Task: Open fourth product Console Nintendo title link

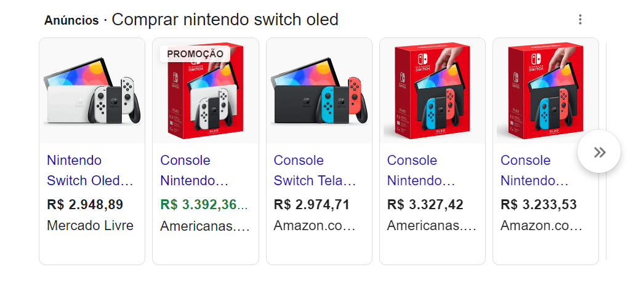Action: coord(421,171)
